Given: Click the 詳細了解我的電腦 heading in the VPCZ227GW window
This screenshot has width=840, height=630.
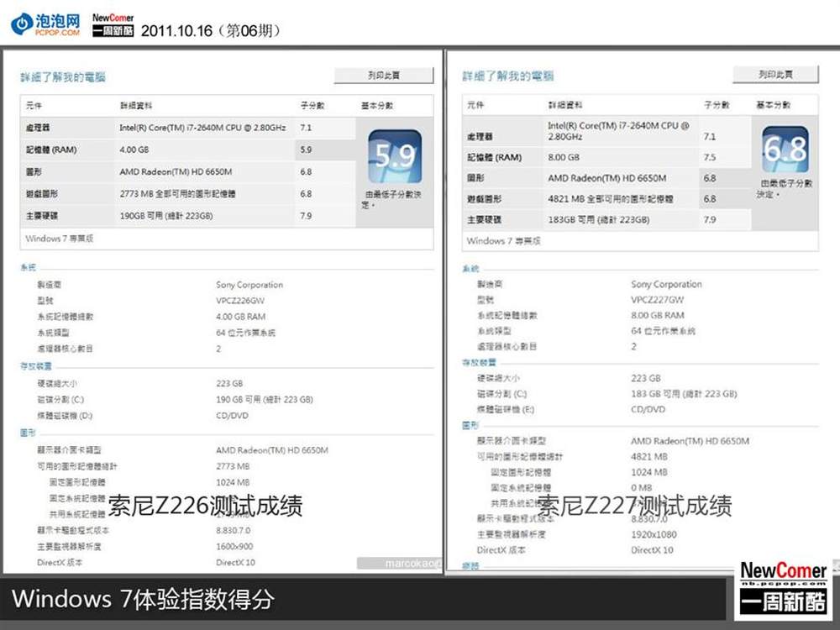Looking at the screenshot, I should [508, 76].
